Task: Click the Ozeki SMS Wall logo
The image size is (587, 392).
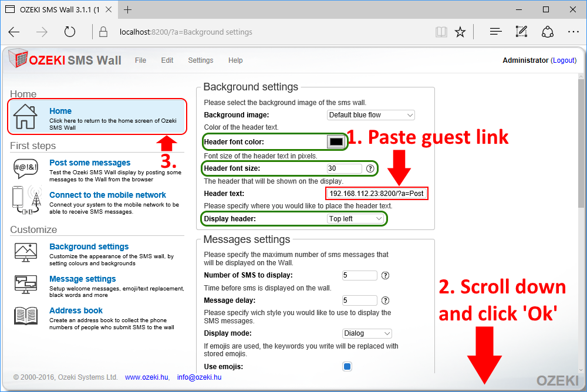Action: 65,59
